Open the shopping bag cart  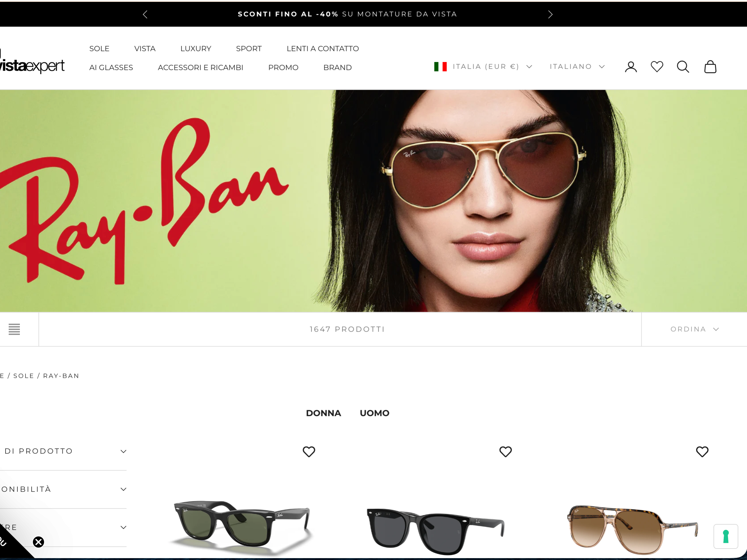(x=710, y=67)
